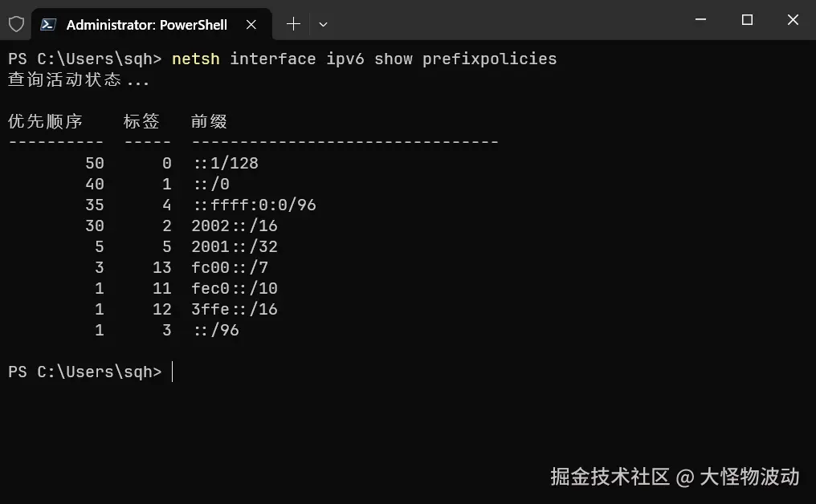Close the Administrator: PowerShell tab

[x=251, y=24]
